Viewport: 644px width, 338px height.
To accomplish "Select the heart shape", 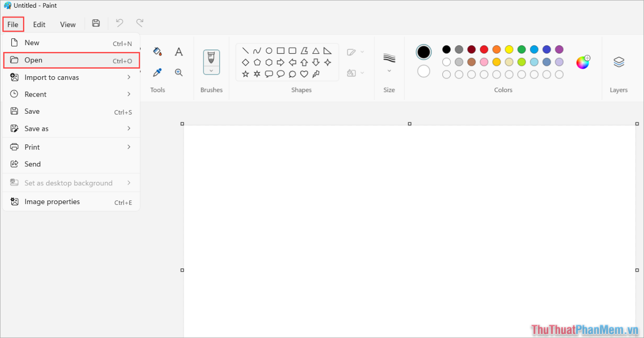I will point(303,74).
